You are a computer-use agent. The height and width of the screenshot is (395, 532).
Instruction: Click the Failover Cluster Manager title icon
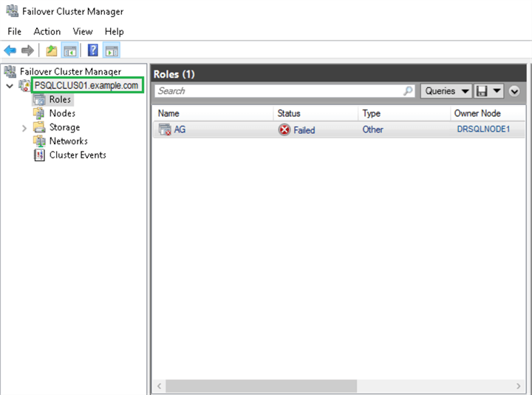[13, 11]
